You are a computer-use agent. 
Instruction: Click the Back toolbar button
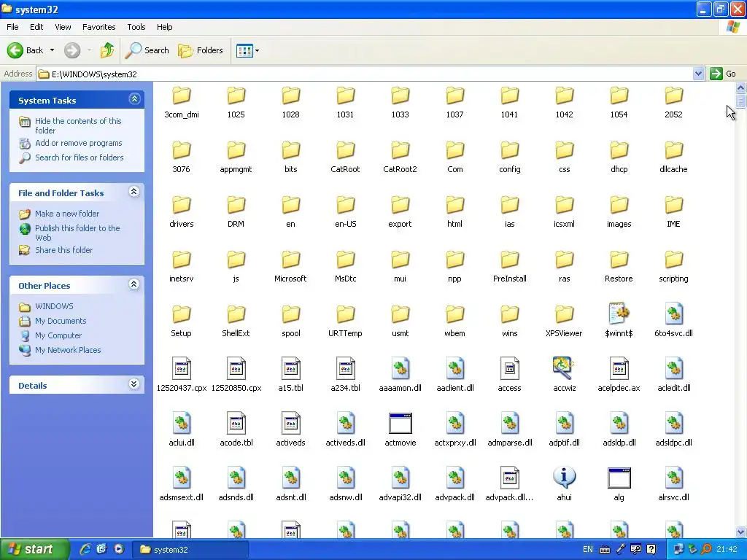(x=26, y=50)
